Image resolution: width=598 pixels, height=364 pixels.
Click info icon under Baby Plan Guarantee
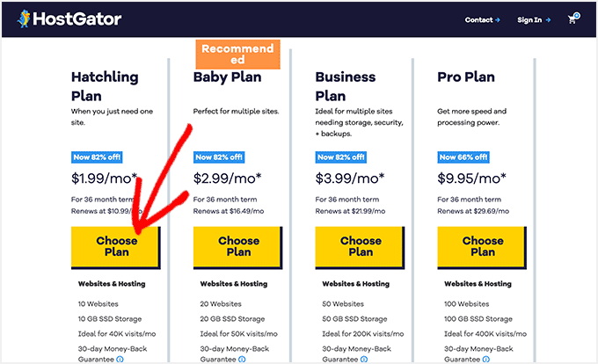(x=241, y=359)
